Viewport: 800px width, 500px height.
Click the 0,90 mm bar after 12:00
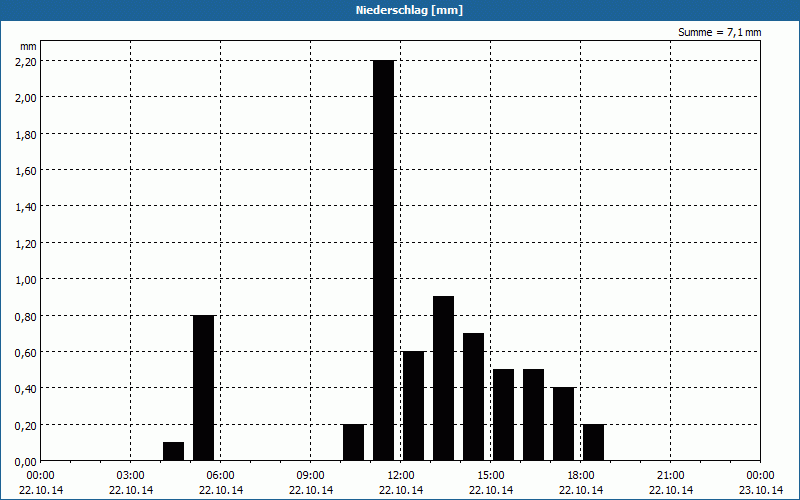click(443, 379)
